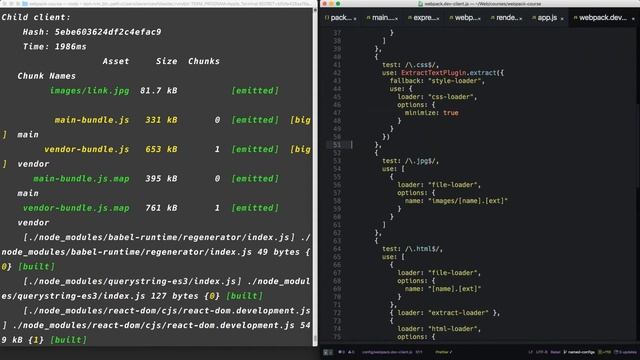The image size is (640, 360).
Task: Change UTF-8 encoding in status bar
Action: click(542, 352)
